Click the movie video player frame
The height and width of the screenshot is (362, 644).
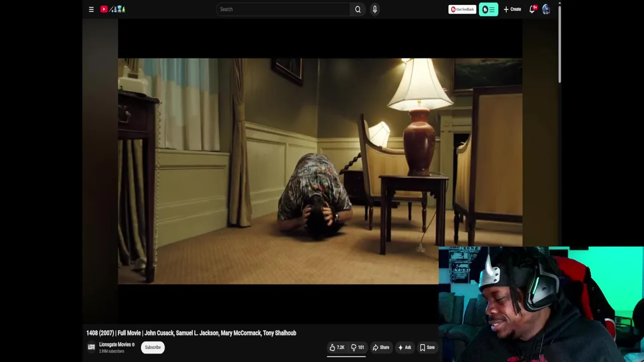coord(320,171)
